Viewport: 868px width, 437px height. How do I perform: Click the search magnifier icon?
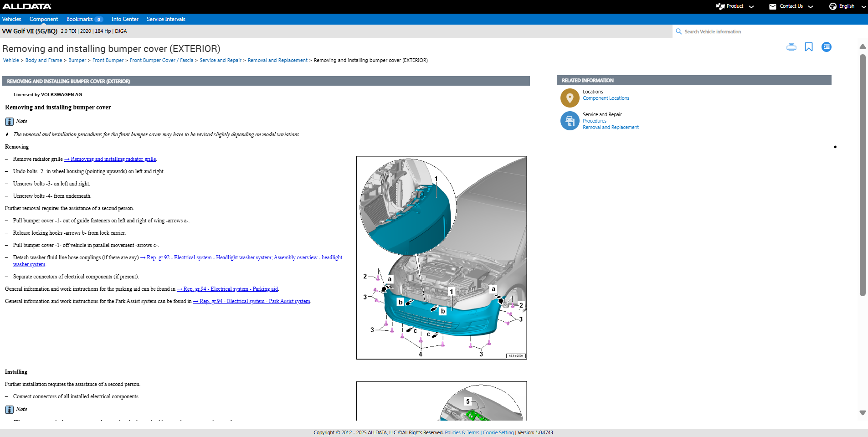[678, 31]
